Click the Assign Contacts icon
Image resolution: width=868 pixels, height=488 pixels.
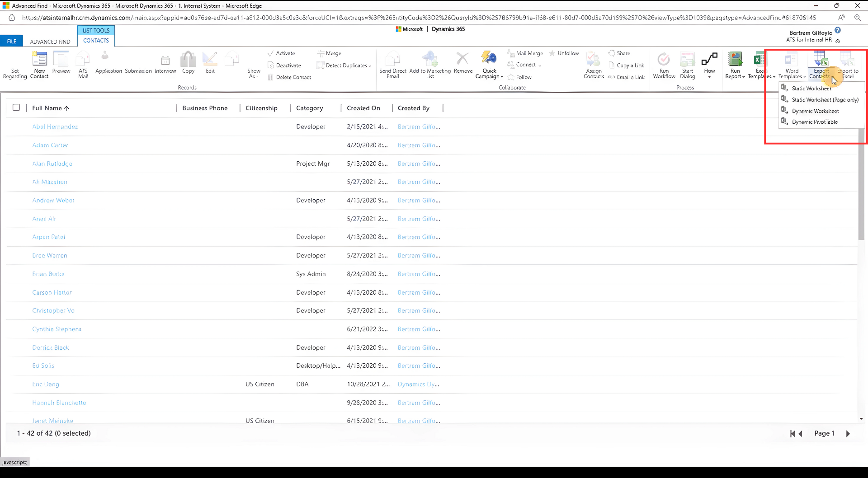coord(594,66)
